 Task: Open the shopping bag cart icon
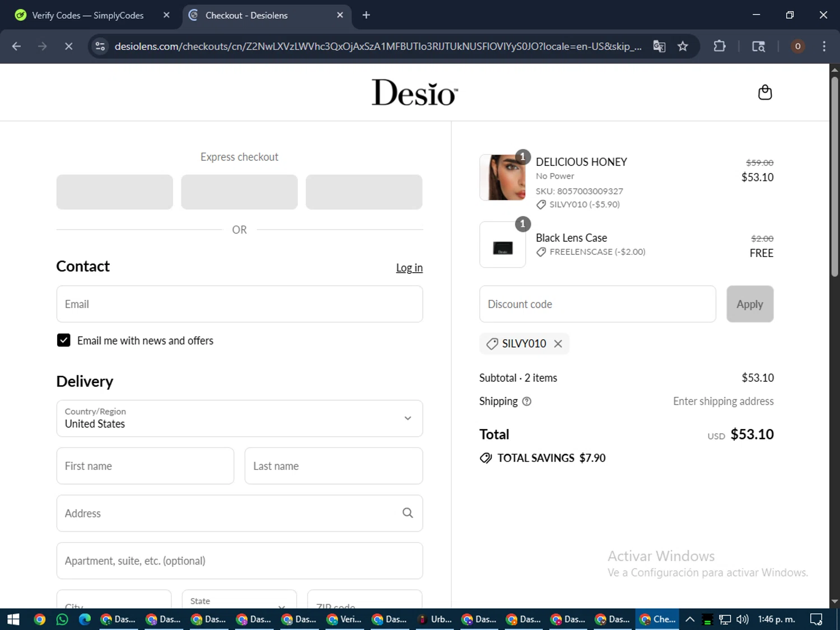coord(765,92)
